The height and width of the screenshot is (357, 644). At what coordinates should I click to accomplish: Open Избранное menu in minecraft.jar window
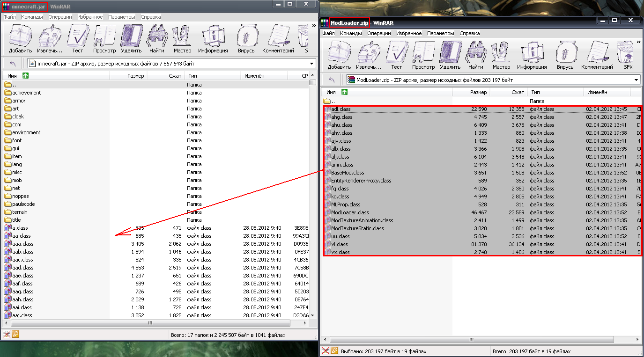90,17
